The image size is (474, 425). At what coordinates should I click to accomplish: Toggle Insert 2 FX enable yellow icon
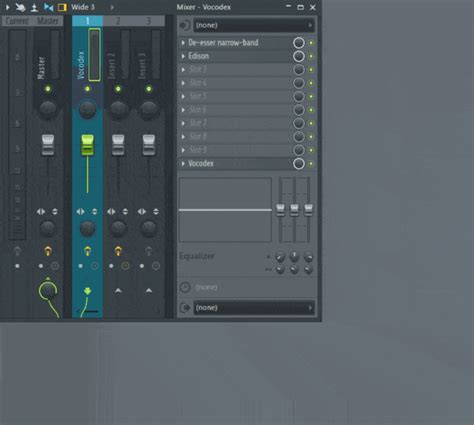[x=118, y=251]
